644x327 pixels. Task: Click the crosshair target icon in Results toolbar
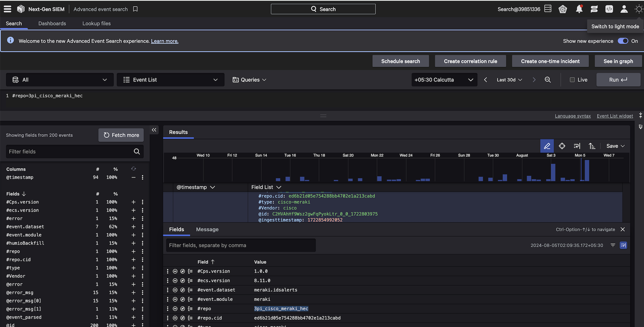pos(562,146)
